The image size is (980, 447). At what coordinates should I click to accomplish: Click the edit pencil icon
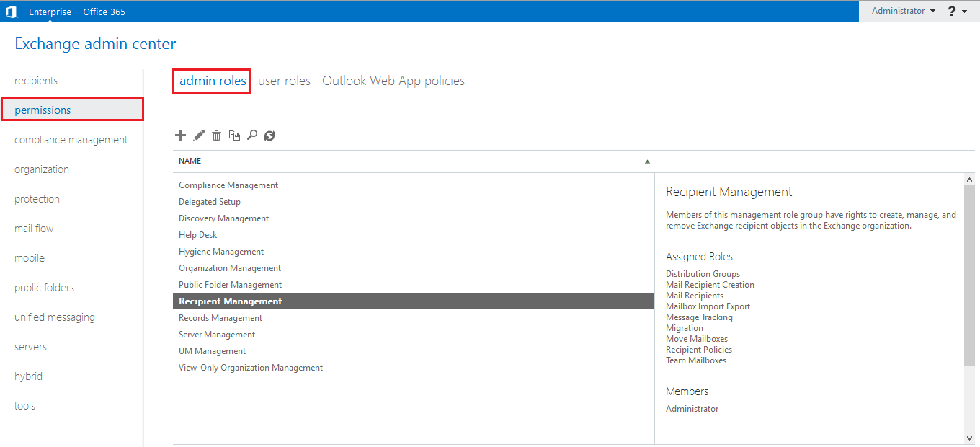(199, 136)
